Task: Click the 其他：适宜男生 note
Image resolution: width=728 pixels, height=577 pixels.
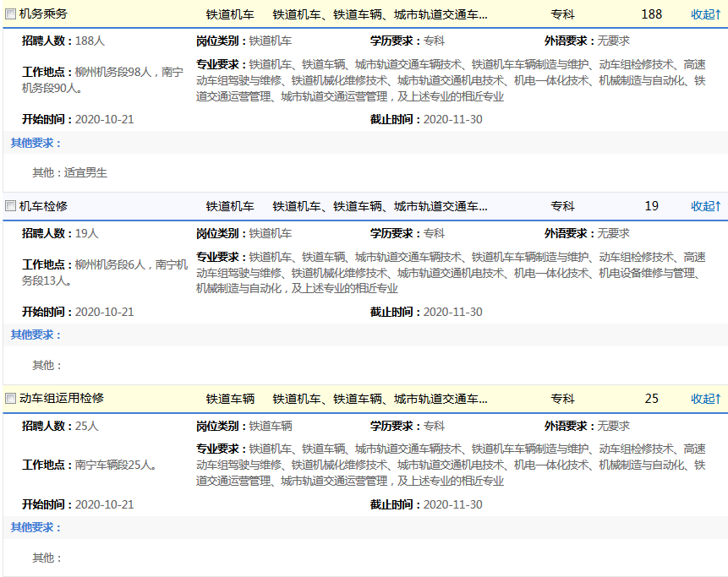Action: click(x=69, y=172)
